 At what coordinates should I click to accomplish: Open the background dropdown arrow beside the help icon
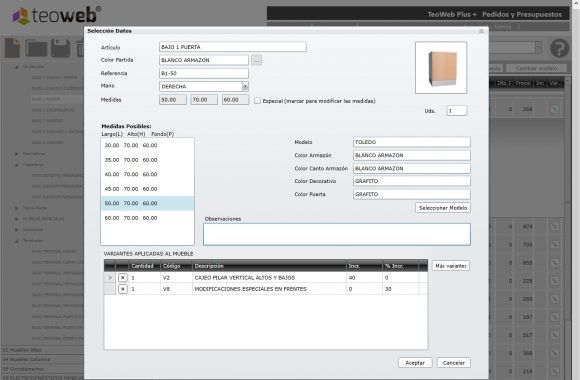538,47
